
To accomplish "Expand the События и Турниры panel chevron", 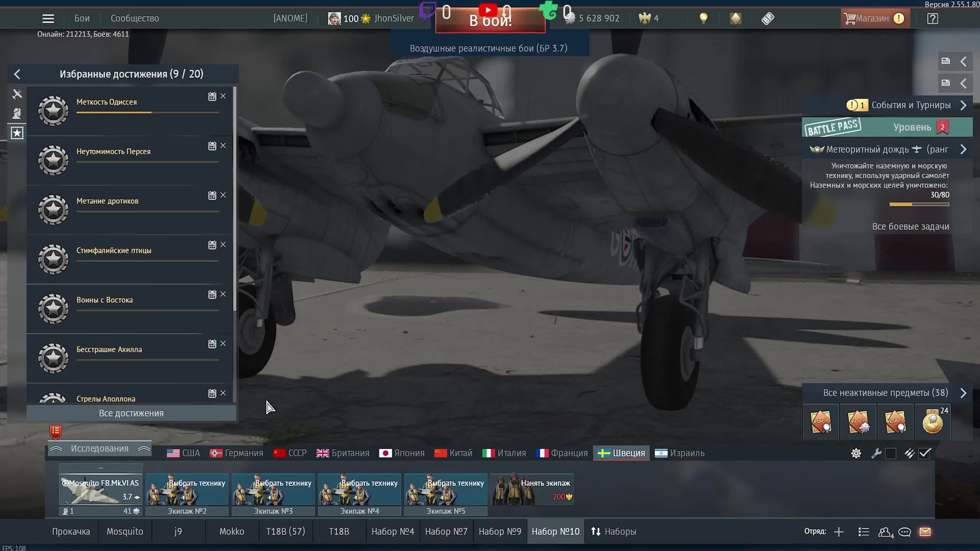I will (964, 105).
